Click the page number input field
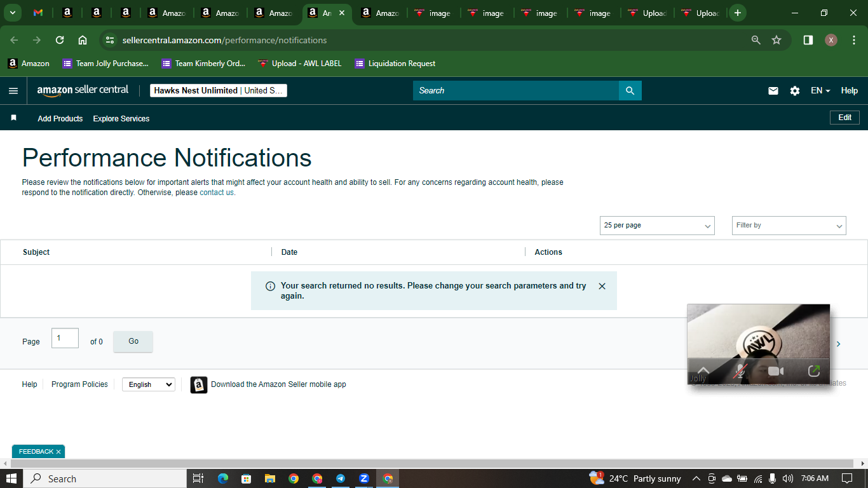Image resolution: width=868 pixels, height=488 pixels. 65,338
